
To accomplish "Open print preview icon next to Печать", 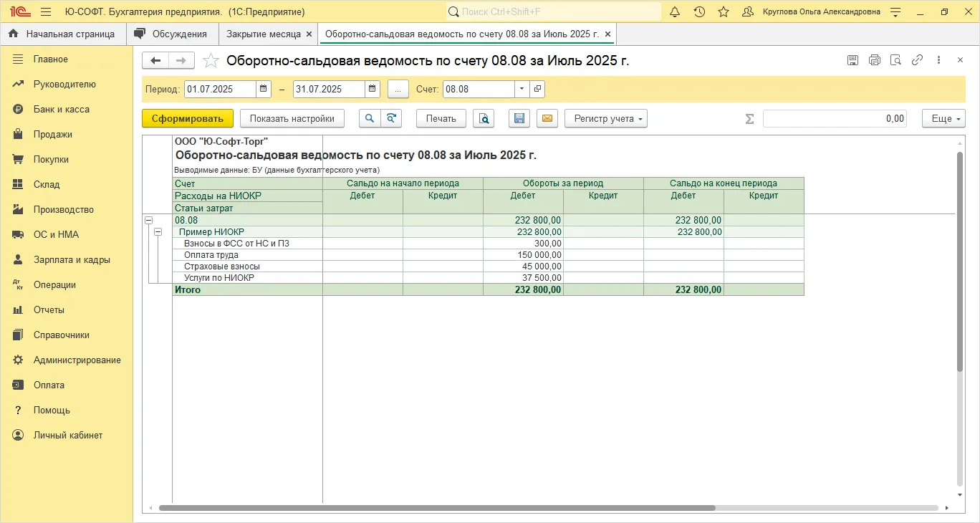I will (x=484, y=118).
